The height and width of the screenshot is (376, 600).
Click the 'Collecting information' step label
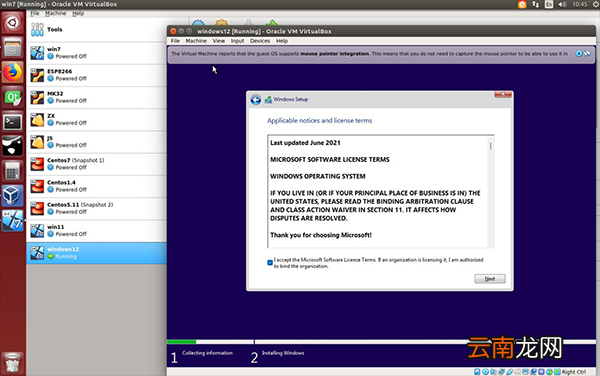tap(207, 353)
